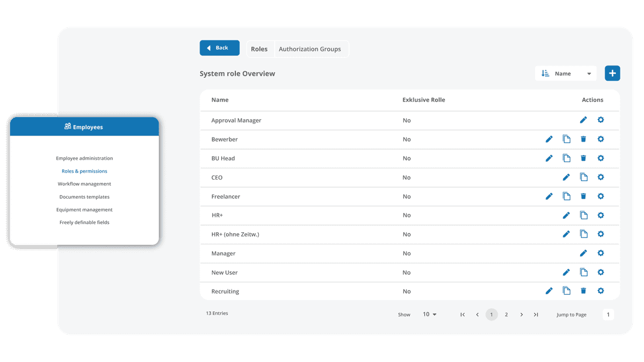Image resolution: width=644 pixels, height=362 pixels.
Task: Click the sort icon beside the Name selector
Action: pos(544,73)
